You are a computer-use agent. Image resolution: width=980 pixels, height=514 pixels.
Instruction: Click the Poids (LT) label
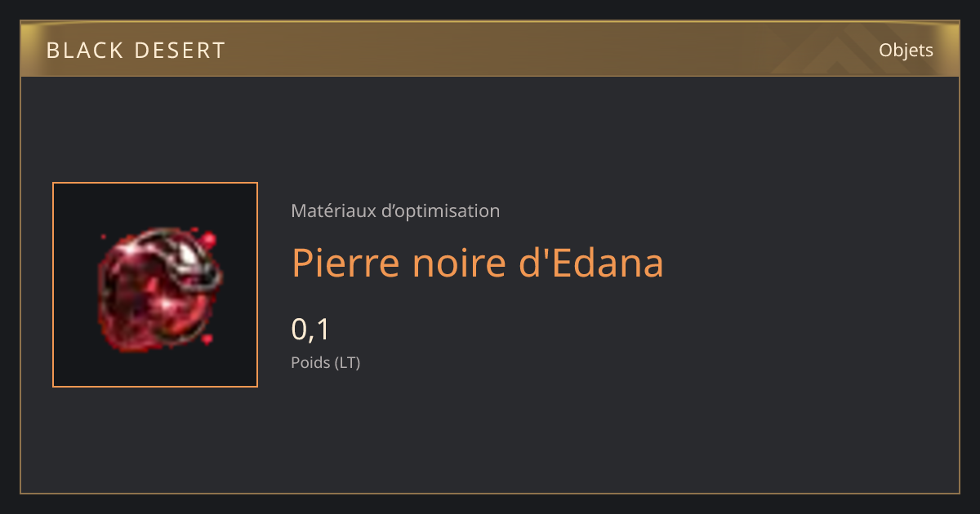pyautogui.click(x=325, y=362)
